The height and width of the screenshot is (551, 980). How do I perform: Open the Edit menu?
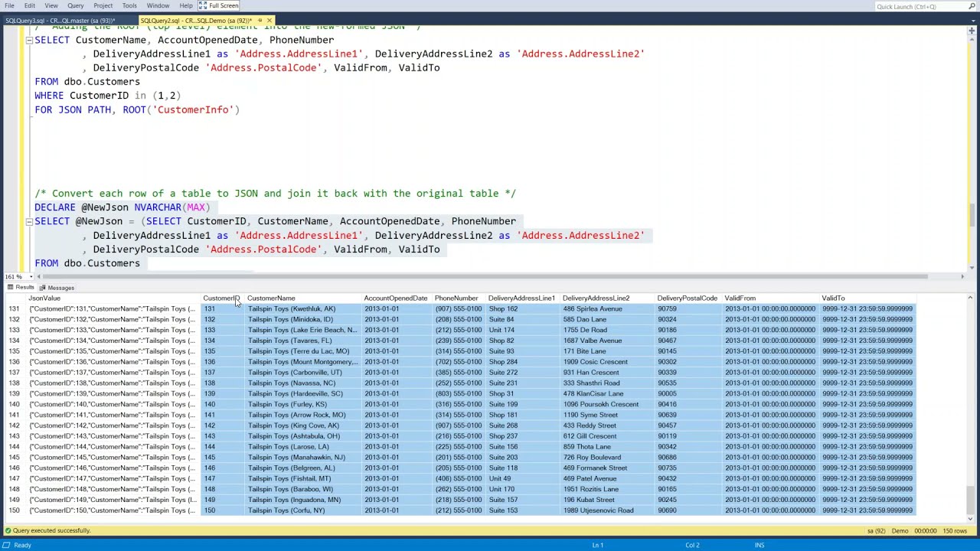pyautogui.click(x=29, y=5)
